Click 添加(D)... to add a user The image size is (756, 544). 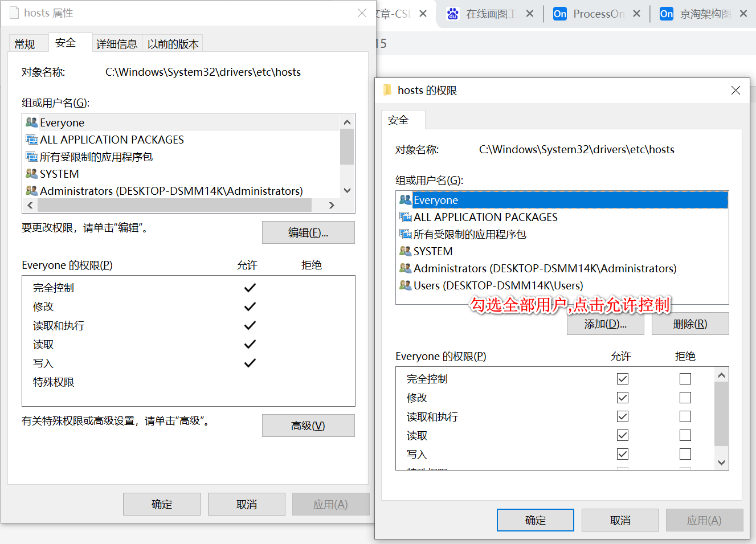606,324
